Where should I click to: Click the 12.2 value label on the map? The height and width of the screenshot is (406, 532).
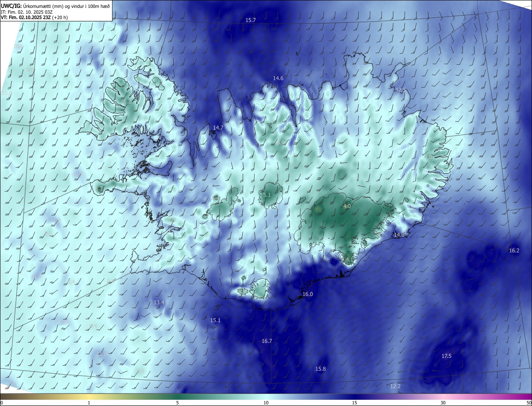(x=396, y=386)
